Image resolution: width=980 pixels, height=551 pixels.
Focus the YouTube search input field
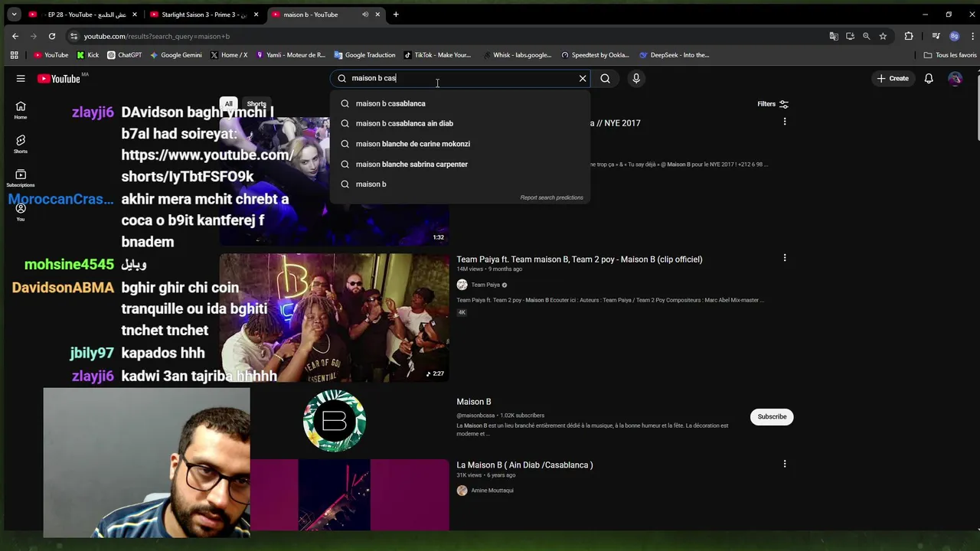pos(459,78)
